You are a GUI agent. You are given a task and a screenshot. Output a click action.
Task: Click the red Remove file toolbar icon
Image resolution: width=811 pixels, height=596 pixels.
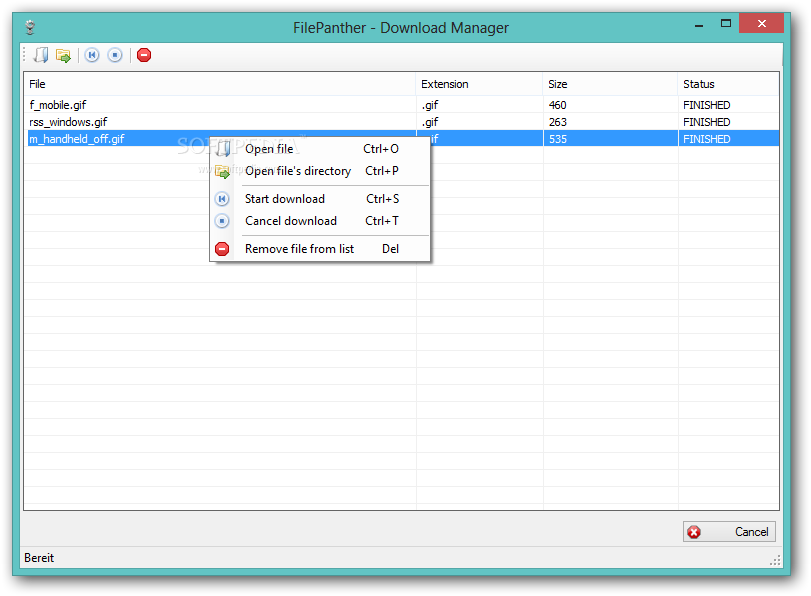click(x=144, y=55)
